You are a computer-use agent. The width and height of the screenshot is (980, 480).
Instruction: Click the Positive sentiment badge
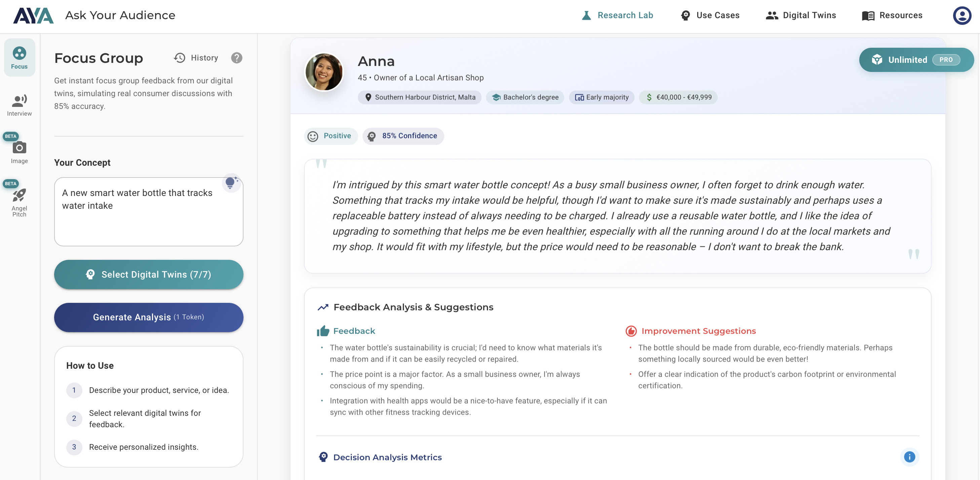click(x=331, y=136)
